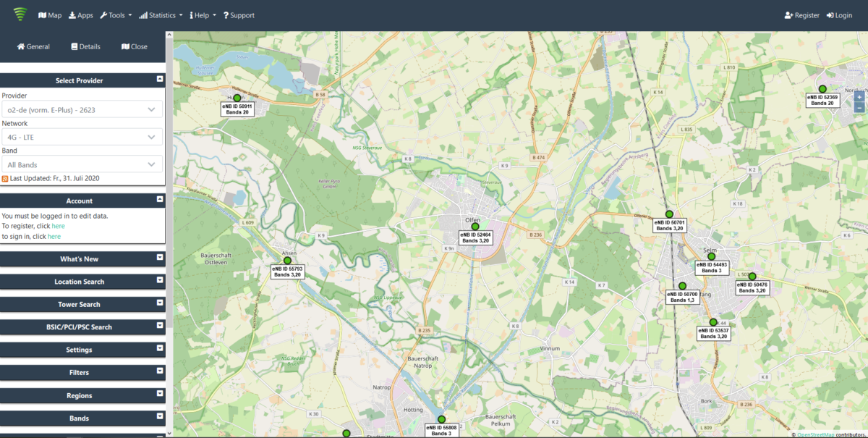Open the Band dropdown showing All Bands
The image size is (868, 438).
point(82,164)
